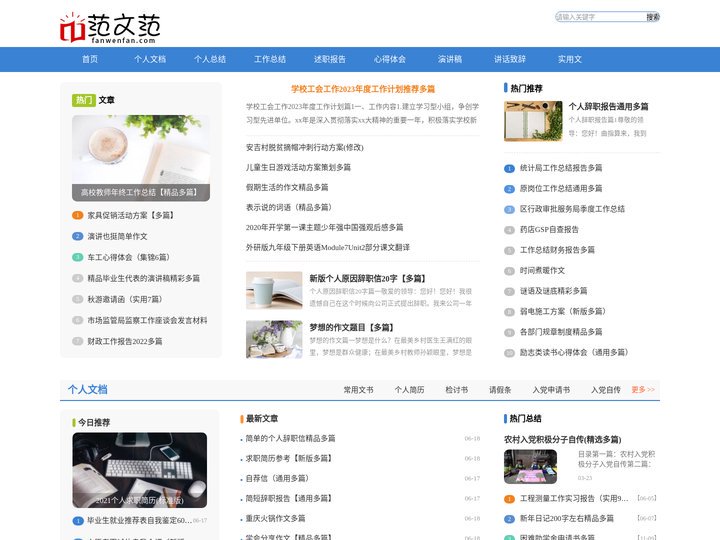Open the 个人文档 navigation menu item
The height and width of the screenshot is (540, 720).
[150, 59]
